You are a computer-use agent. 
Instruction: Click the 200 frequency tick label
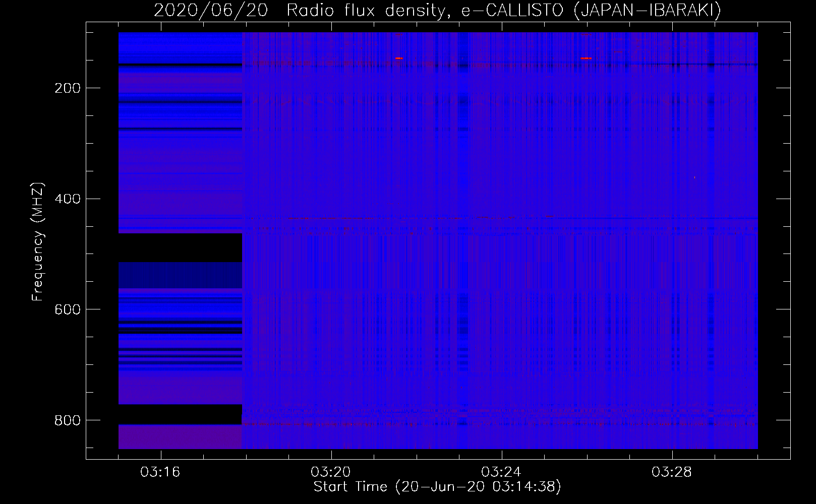[x=68, y=88]
